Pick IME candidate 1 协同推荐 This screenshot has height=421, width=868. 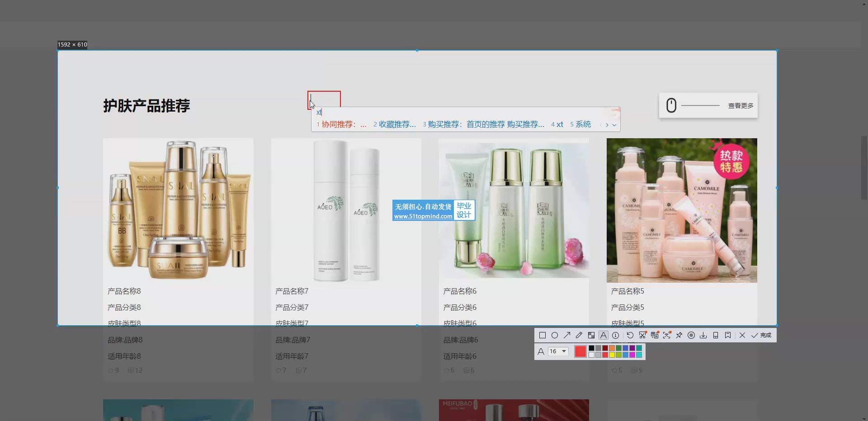pyautogui.click(x=341, y=124)
